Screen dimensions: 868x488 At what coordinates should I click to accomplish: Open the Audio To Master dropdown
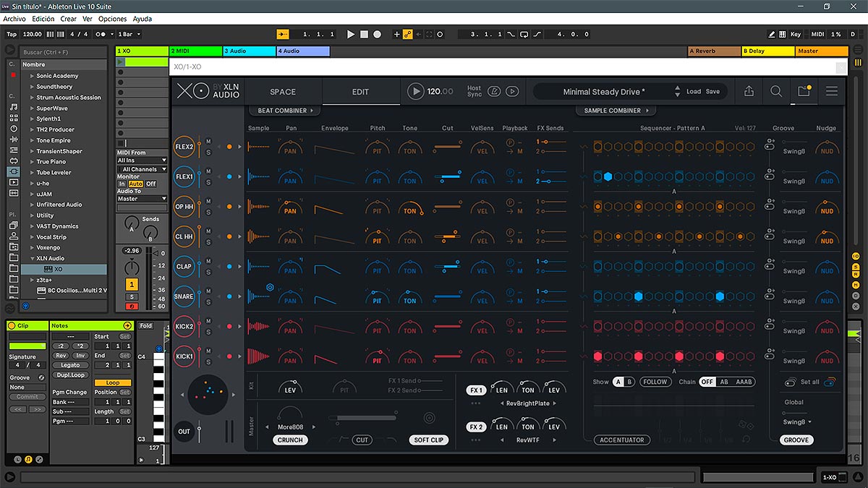(142, 199)
